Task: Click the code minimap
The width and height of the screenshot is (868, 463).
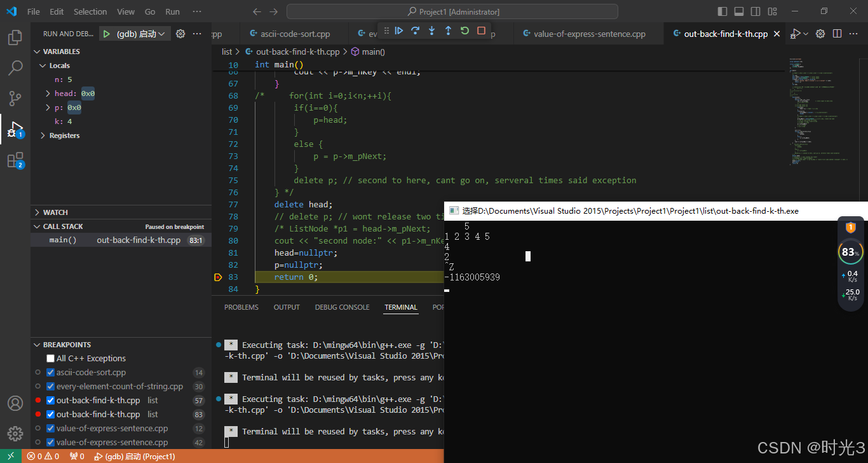Action: (x=820, y=111)
